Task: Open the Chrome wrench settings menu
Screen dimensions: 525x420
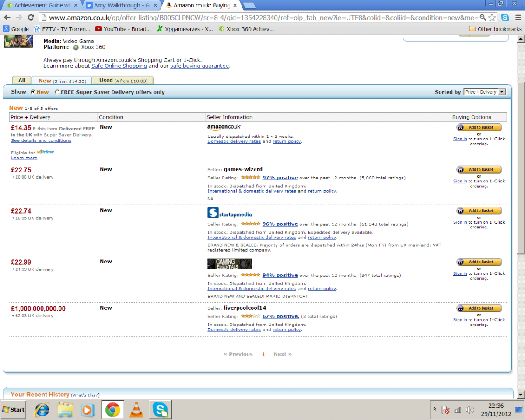Action: [x=518, y=17]
